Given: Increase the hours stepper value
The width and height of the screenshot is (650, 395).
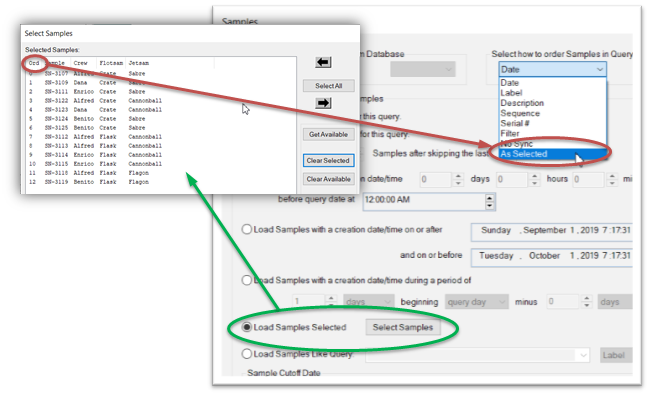Looking at the screenshot, I should tap(535, 176).
